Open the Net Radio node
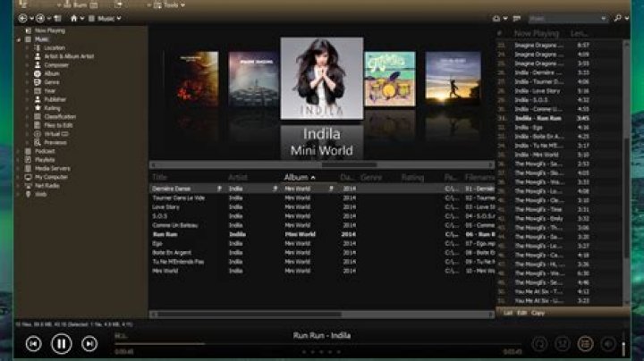Screen dimensions: 644x361 click(x=48, y=185)
